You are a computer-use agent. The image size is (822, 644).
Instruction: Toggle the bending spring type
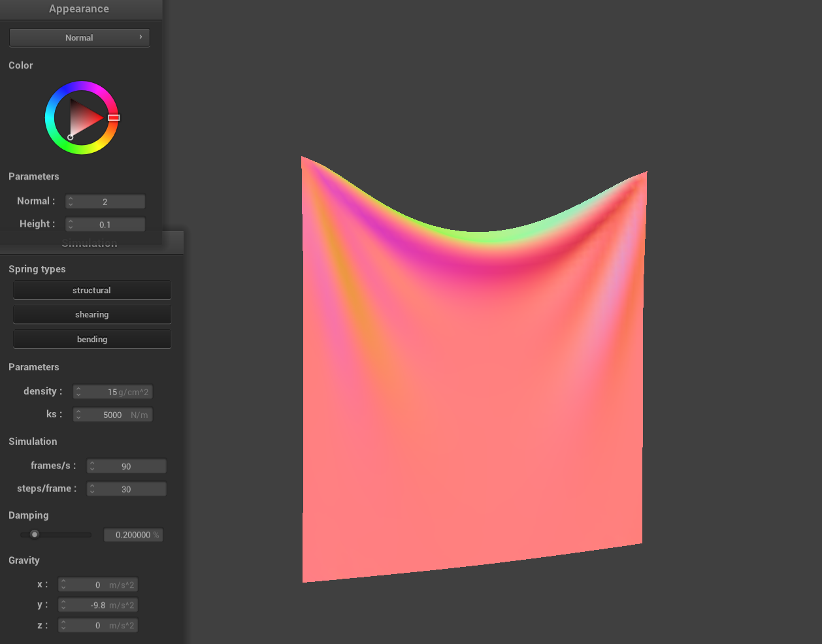click(x=91, y=340)
